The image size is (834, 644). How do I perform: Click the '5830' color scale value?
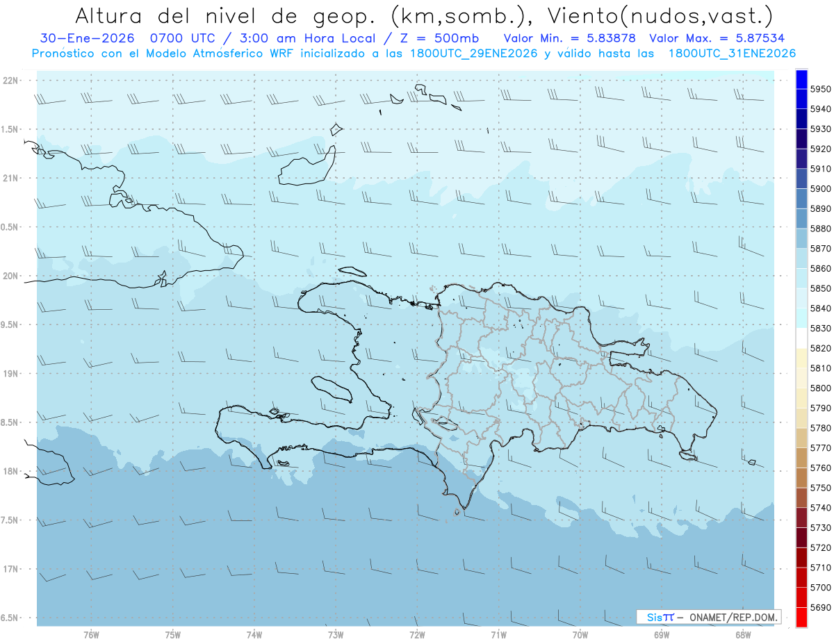[821, 328]
